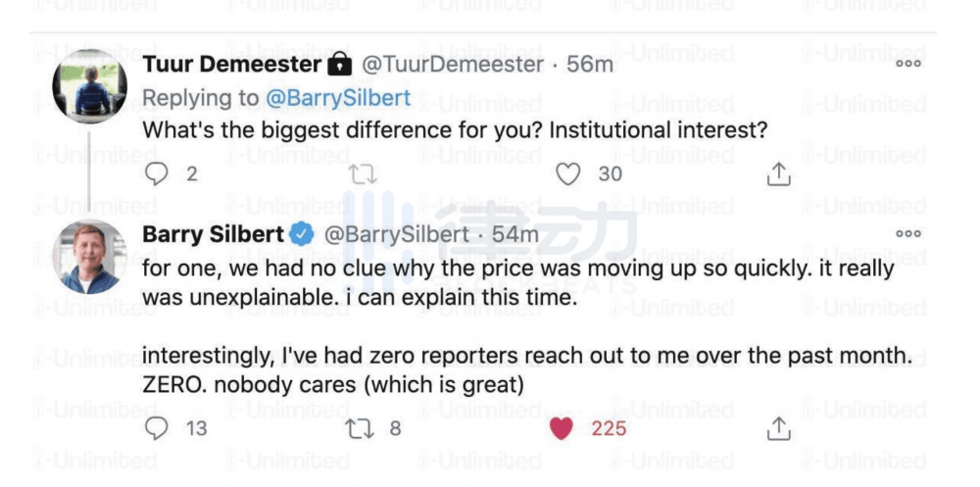This screenshot has height=487, width=980.
Task: Click the Tuur Demeester display name
Action: [x=231, y=65]
